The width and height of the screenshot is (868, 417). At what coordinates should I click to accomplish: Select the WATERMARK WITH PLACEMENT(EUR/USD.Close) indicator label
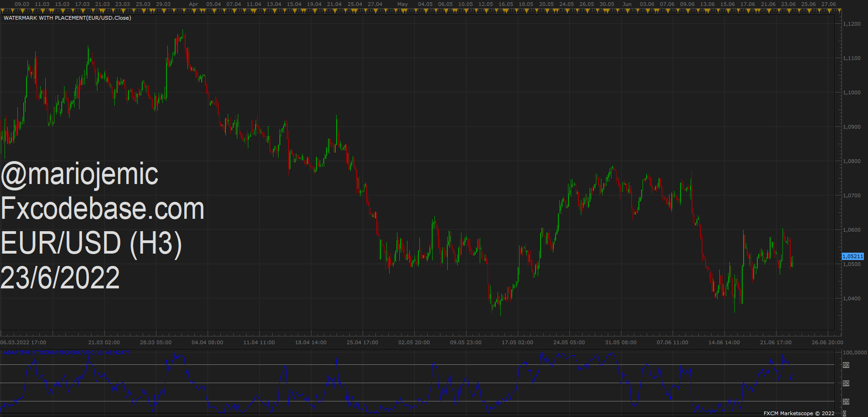coord(67,18)
